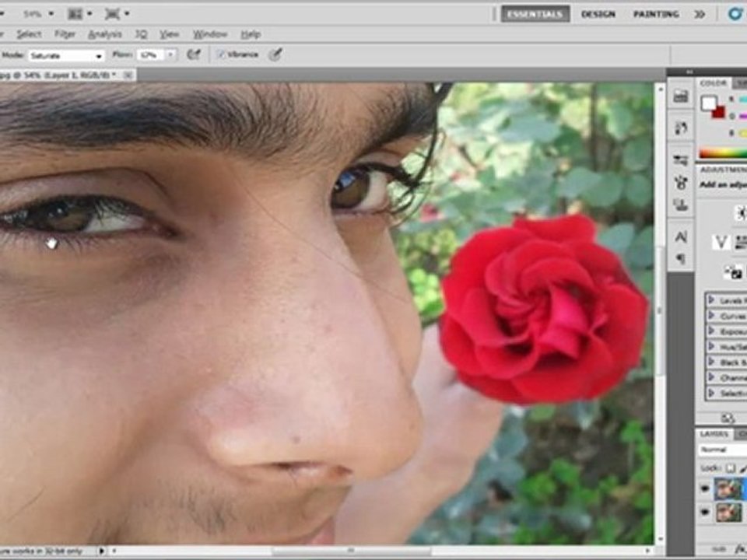Open the Brush panel icon in dock

click(x=680, y=182)
